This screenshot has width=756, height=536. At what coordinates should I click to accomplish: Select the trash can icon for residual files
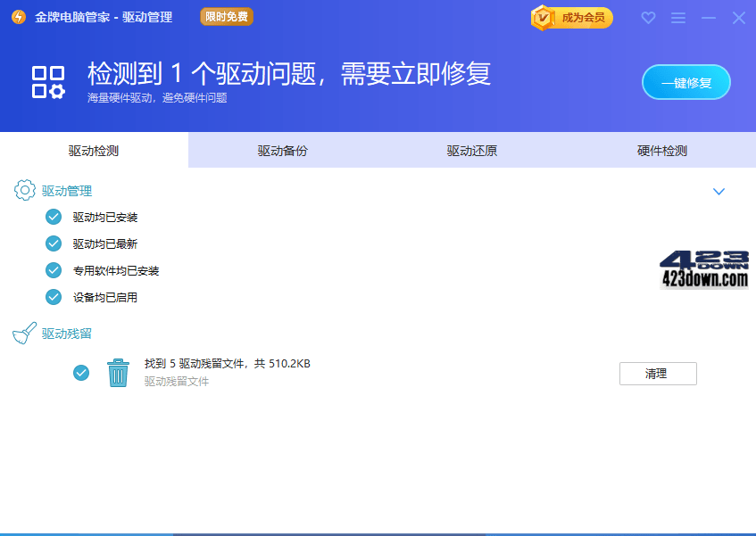tap(117, 373)
